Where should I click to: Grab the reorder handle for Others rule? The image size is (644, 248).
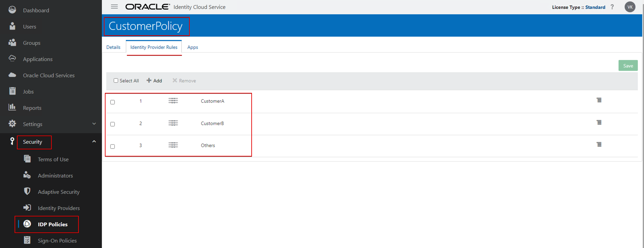[173, 145]
